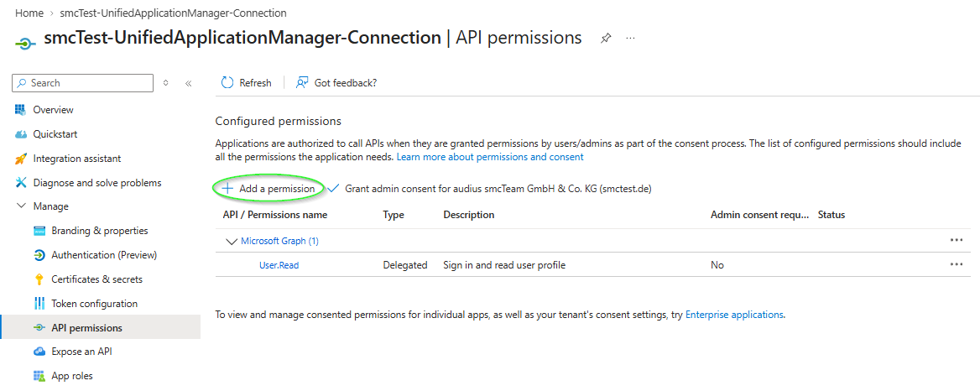Viewport: 980px width, 391px height.
Task: Click the Type column header
Action: tap(394, 215)
